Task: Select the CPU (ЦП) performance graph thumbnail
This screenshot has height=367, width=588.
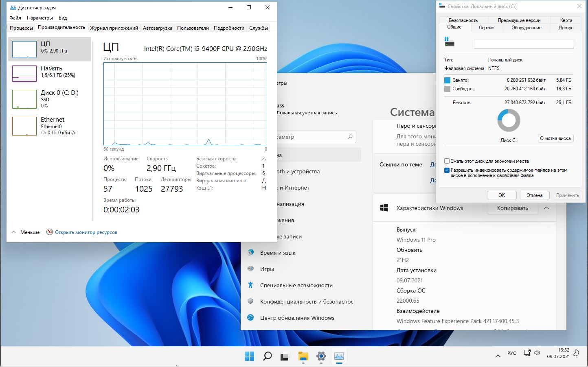Action: pos(24,49)
